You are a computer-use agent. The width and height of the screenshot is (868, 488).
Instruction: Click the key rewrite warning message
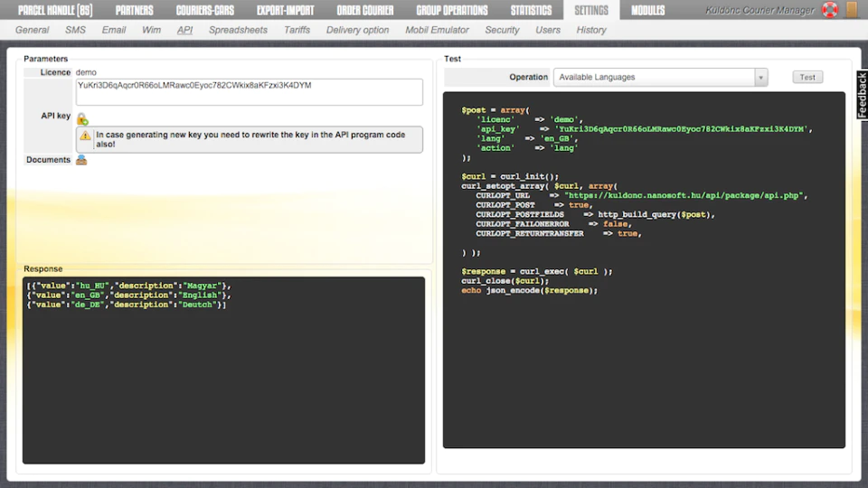(x=250, y=139)
